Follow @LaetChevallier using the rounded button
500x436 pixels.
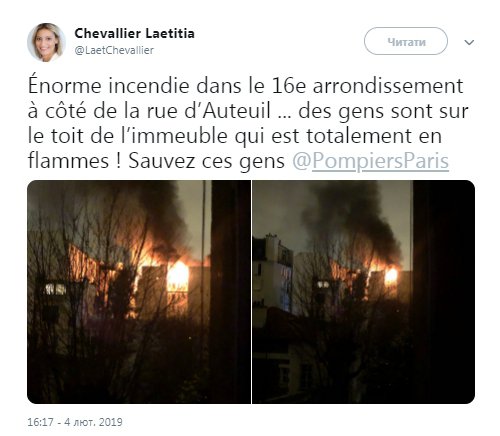click(406, 41)
